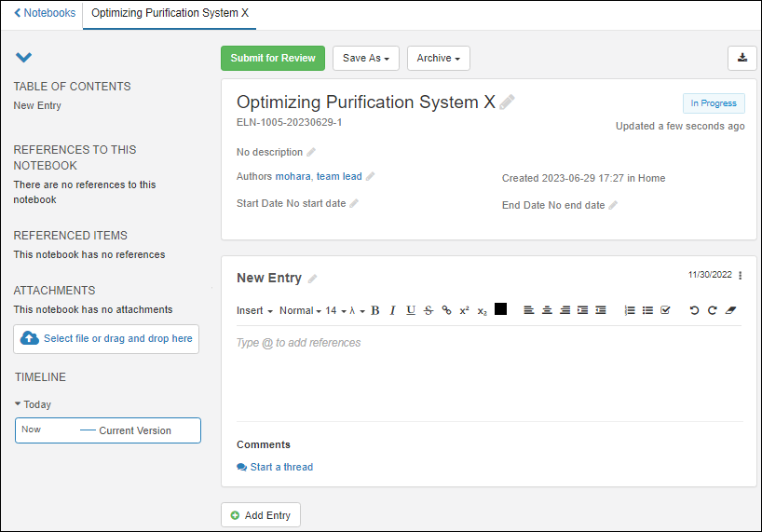Click the strikethrough formatting icon
Screen dimensions: 762x532
pos(429,310)
